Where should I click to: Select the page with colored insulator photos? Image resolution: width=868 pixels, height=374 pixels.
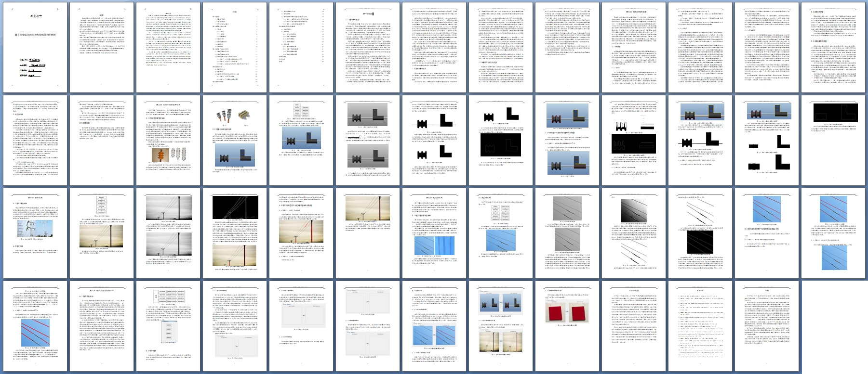tap(168, 140)
